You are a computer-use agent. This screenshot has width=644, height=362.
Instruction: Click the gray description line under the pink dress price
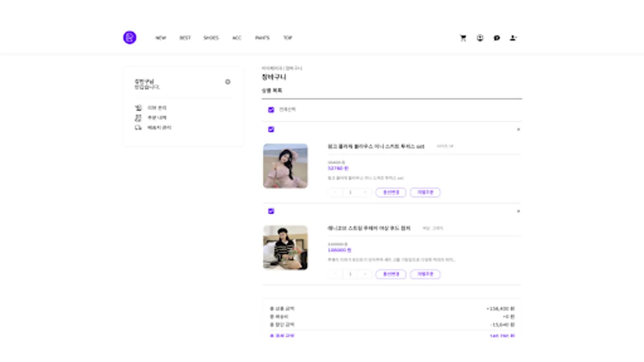pos(365,178)
